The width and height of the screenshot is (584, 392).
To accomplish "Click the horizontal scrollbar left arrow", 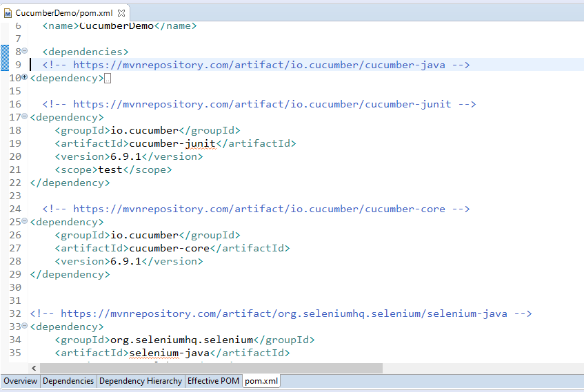I will pyautogui.click(x=34, y=368).
